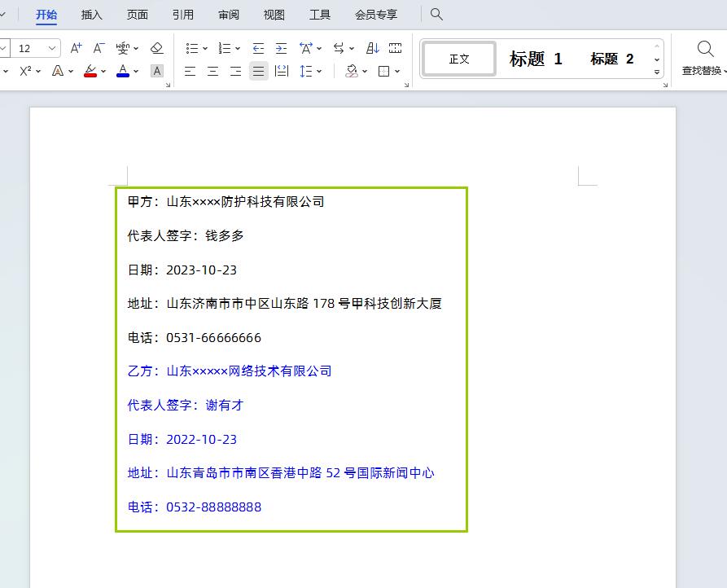Image resolution: width=727 pixels, height=588 pixels.
Task: Open the 工具 tab
Action: coord(320,15)
